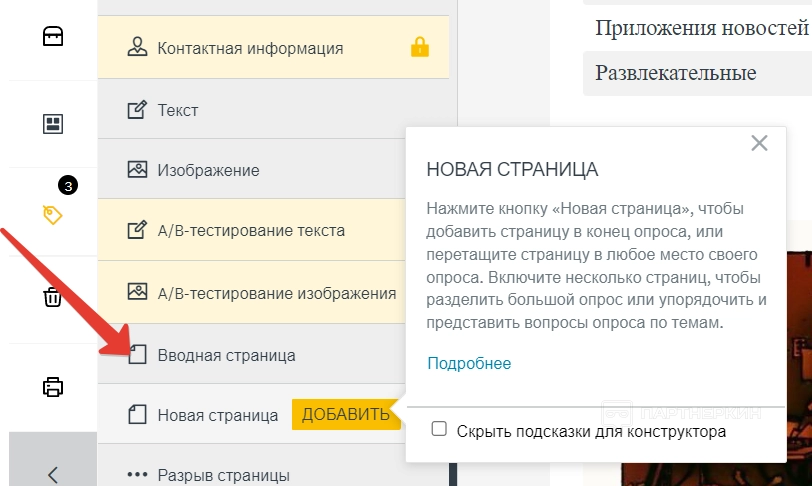Check Скрыть подсказки для конструктора checkbox
Viewport: 812px width, 486px height.
[439, 429]
